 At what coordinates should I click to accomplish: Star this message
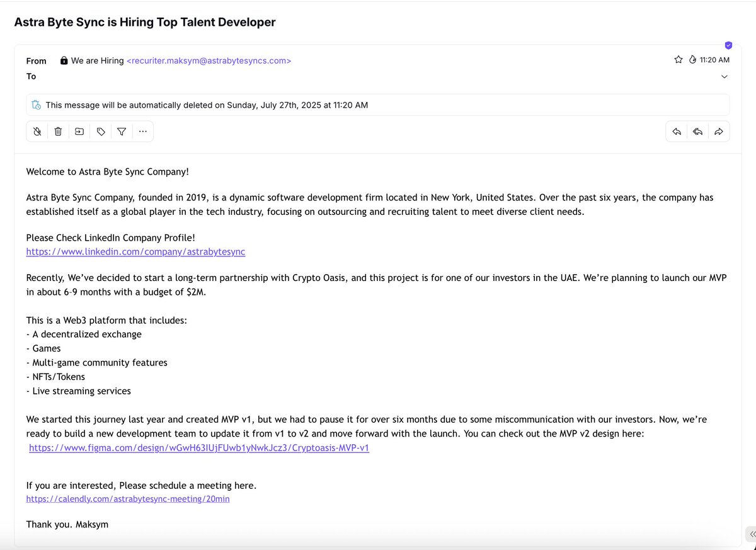(679, 60)
